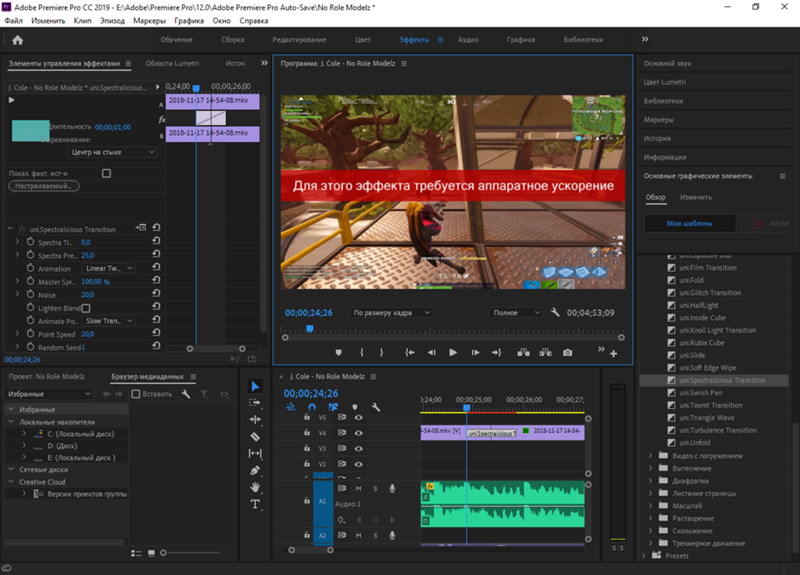Viewport: 800px width, 575px height.
Task: Open My Templates in Essential Graphics
Action: point(689,223)
